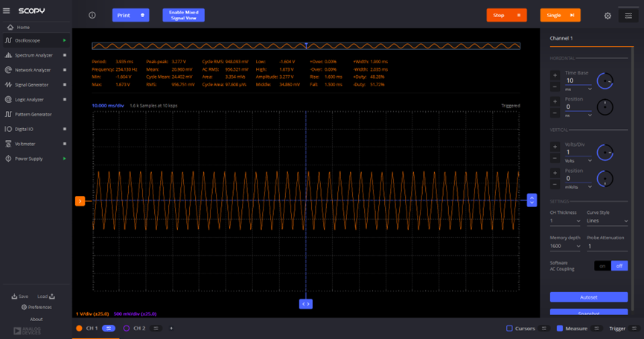Viewport: 644px width, 339px height.
Task: Increase horizontal Position with plus button
Action: (x=555, y=101)
